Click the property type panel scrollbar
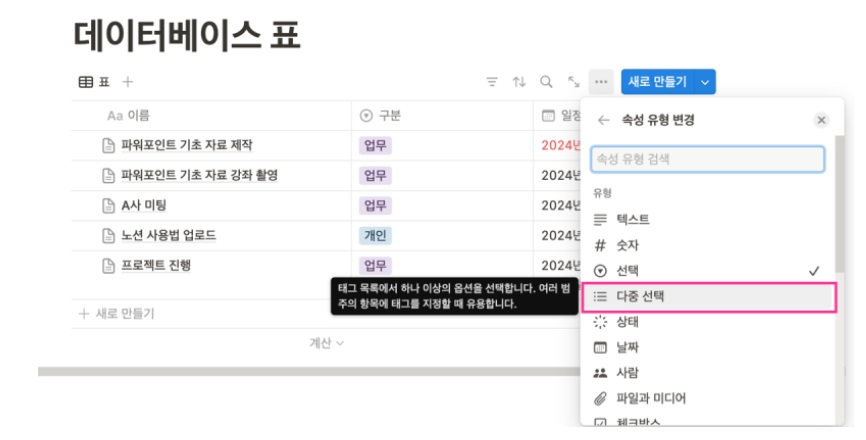This screenshot has height=440, width=866. click(839, 204)
